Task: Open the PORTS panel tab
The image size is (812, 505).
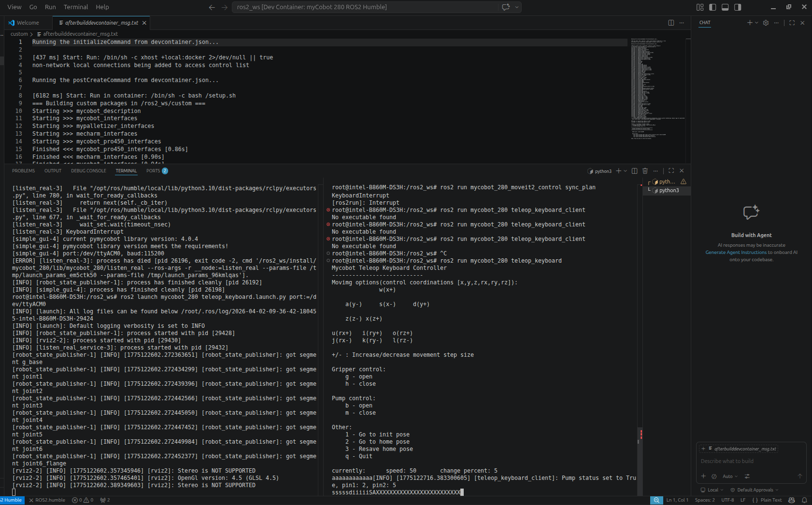Action: tap(157, 171)
